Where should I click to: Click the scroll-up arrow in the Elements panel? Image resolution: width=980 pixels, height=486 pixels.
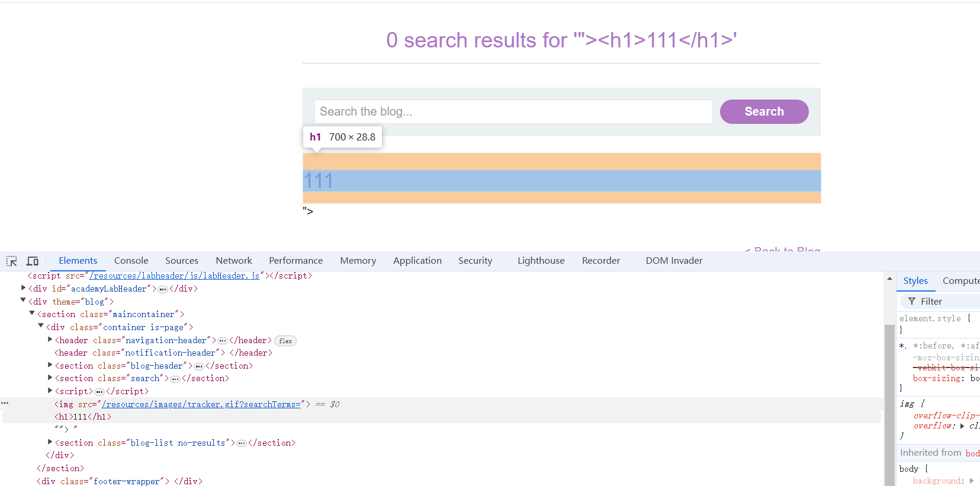pos(889,279)
